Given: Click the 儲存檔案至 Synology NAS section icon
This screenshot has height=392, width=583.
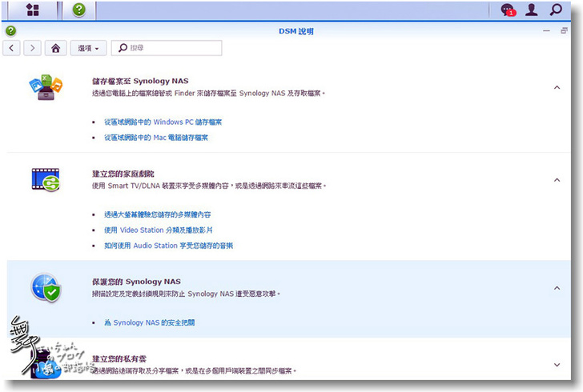Looking at the screenshot, I should [x=45, y=86].
